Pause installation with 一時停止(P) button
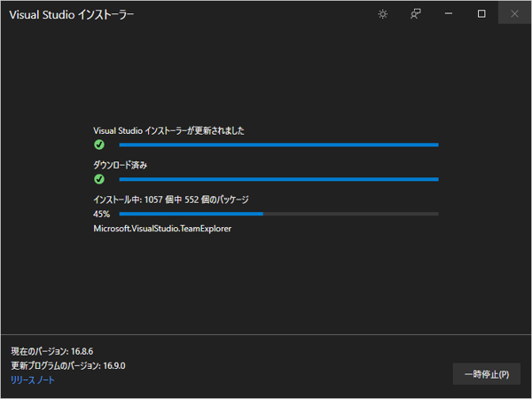The image size is (532, 399). (x=487, y=374)
